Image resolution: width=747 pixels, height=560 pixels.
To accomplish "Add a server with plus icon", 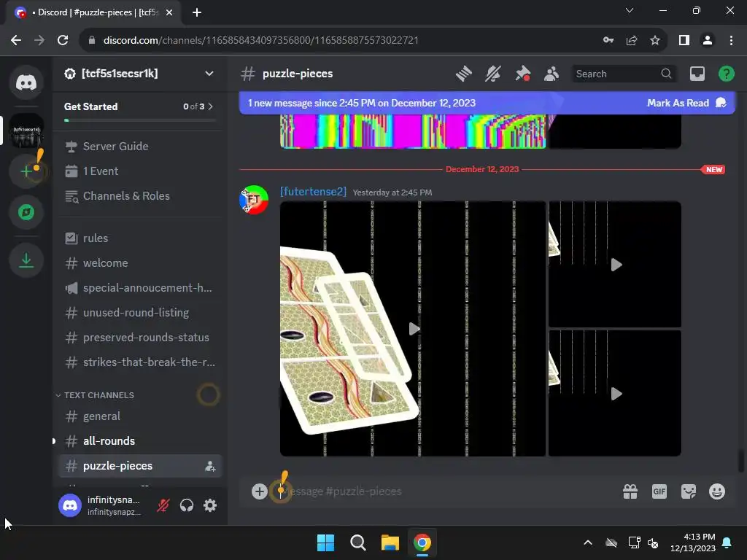I will [26, 171].
